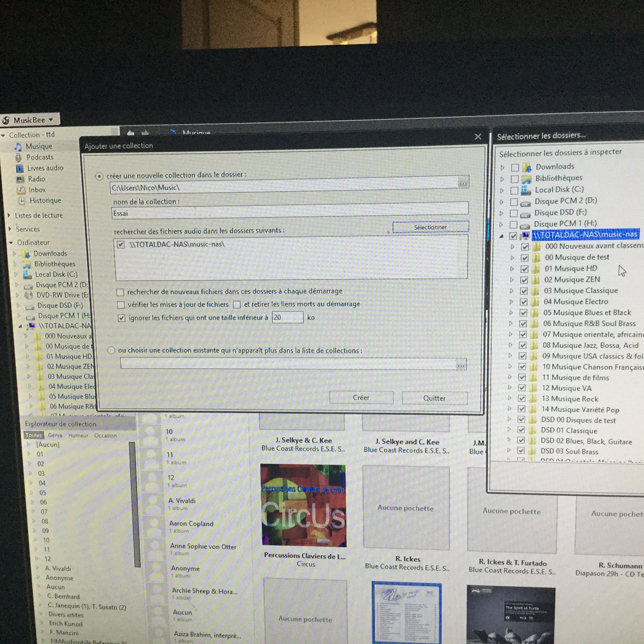The width and height of the screenshot is (644, 644).
Task: Open Podcasts via its microphone icon
Action: point(19,157)
